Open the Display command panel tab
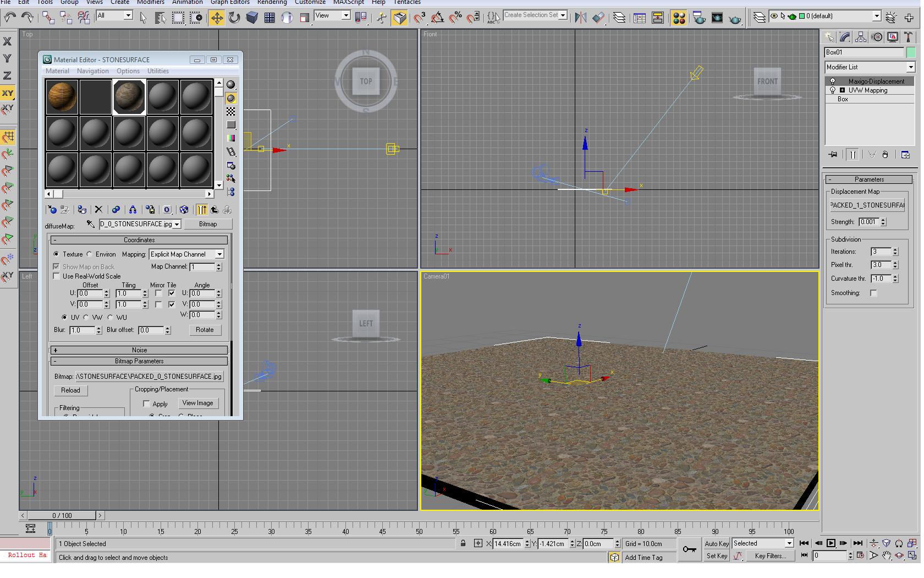 coord(893,37)
